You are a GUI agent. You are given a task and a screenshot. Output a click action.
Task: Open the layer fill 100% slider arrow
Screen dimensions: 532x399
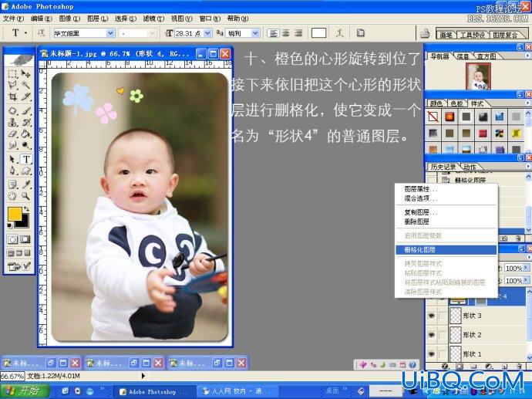click(527, 280)
